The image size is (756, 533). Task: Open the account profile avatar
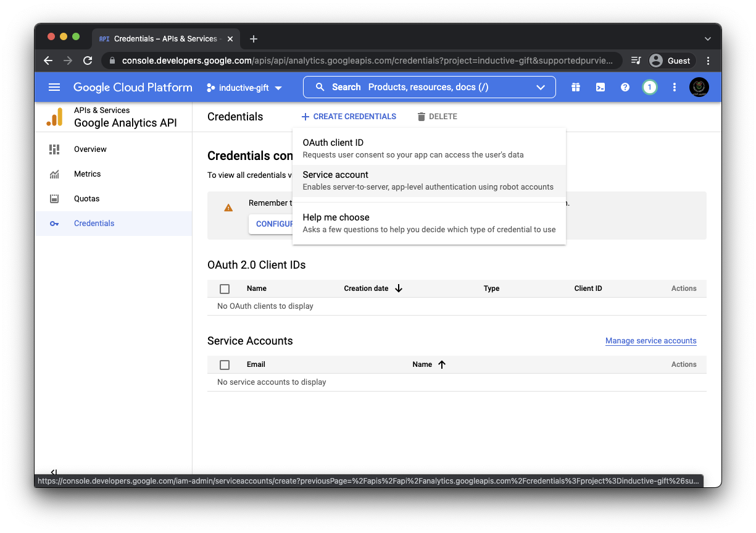(x=699, y=87)
